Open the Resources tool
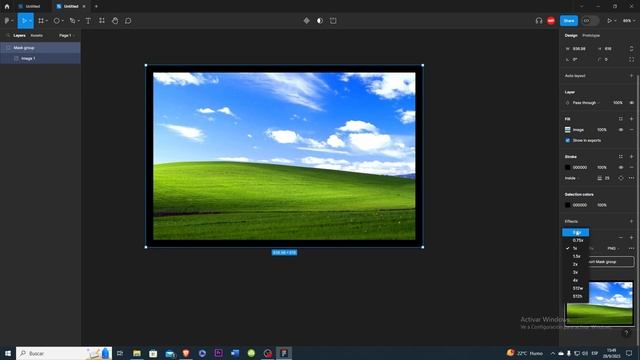This screenshot has height=360, width=640. pos(102,21)
